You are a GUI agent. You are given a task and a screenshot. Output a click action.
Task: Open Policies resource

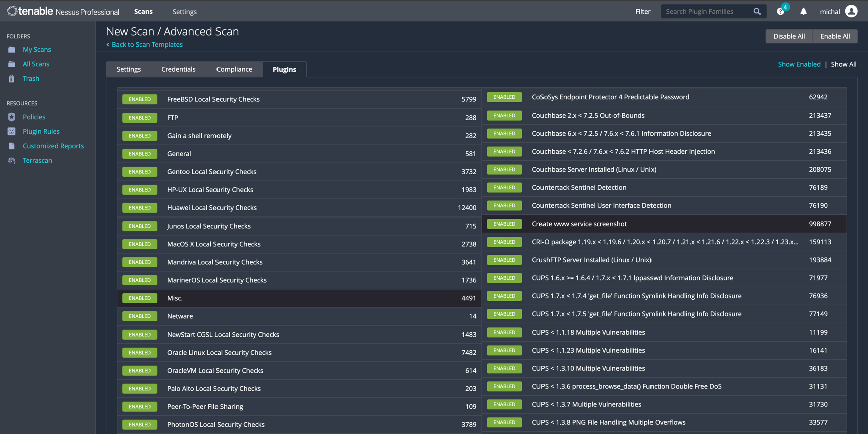tap(34, 117)
